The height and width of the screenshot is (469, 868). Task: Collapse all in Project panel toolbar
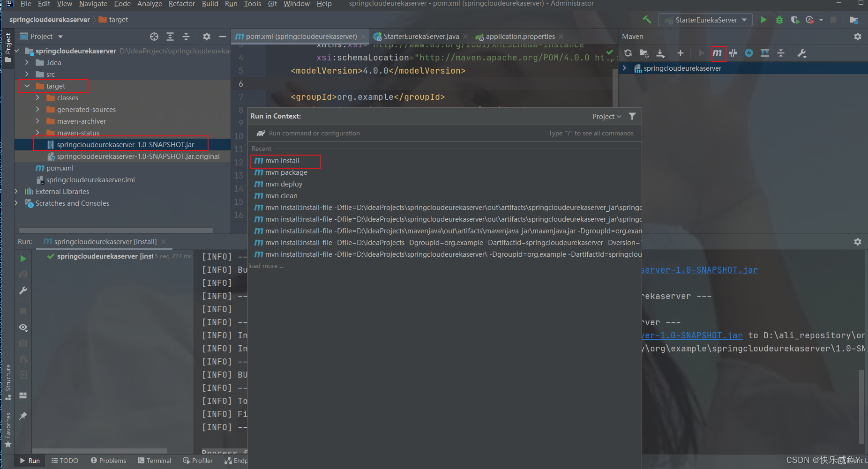click(x=186, y=36)
